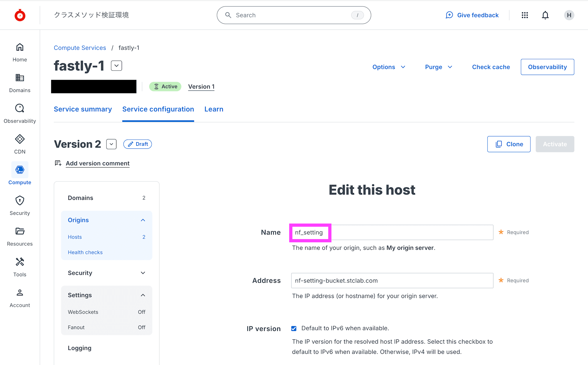
Task: Click the Address input field
Action: coord(392,280)
